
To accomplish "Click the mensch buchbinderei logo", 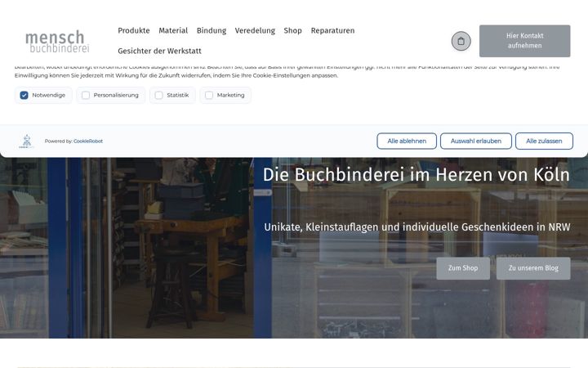I will coord(57,42).
